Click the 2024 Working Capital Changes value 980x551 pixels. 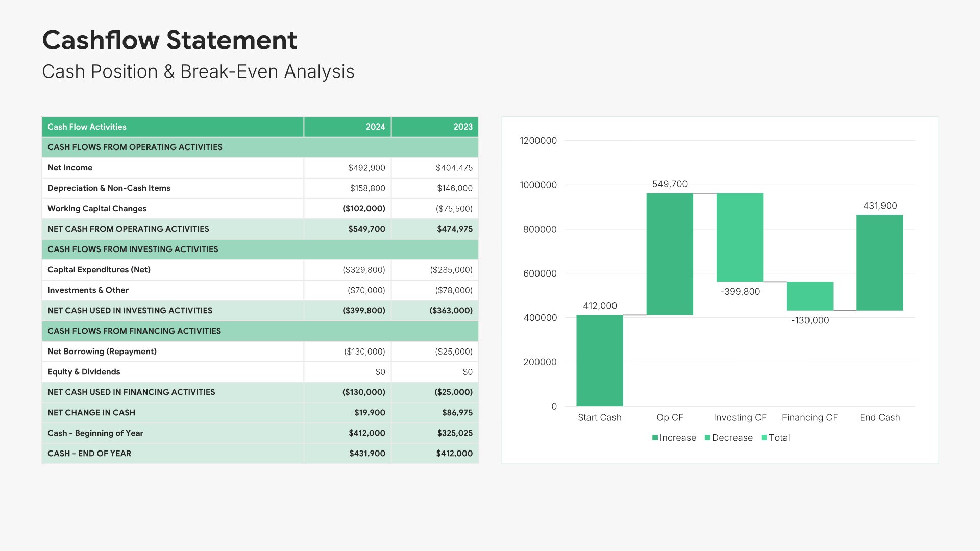[x=363, y=209]
